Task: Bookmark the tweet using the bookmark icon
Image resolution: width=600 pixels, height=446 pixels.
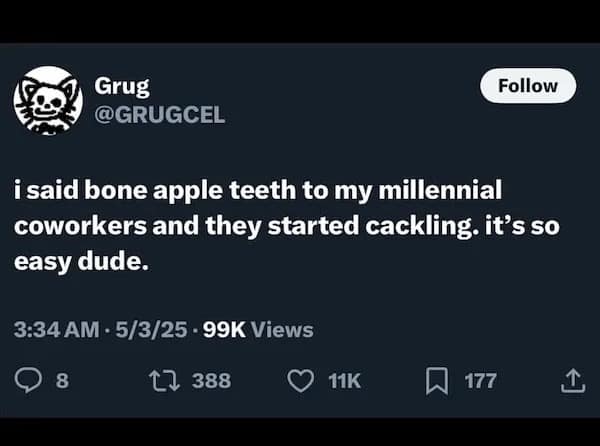Action: 438,380
